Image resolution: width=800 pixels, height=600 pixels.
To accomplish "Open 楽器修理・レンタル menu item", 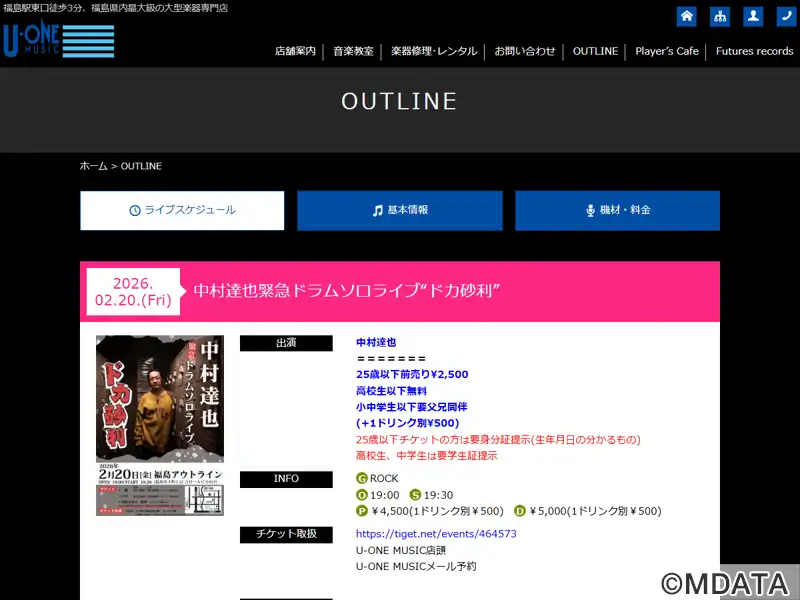I will click(434, 51).
